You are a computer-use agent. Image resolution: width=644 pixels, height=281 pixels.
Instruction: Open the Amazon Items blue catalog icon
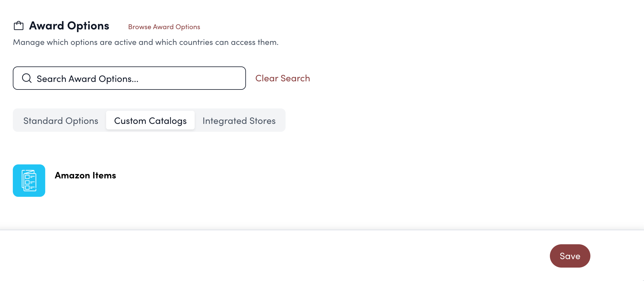[x=29, y=180]
